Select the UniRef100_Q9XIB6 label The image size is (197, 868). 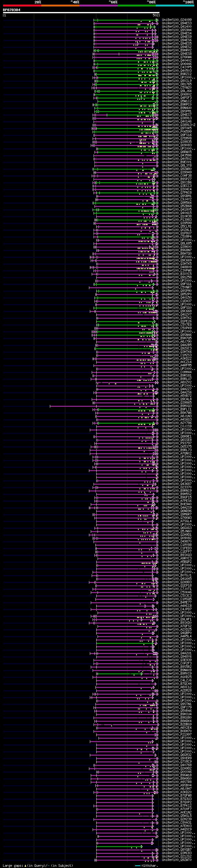pos(177,183)
